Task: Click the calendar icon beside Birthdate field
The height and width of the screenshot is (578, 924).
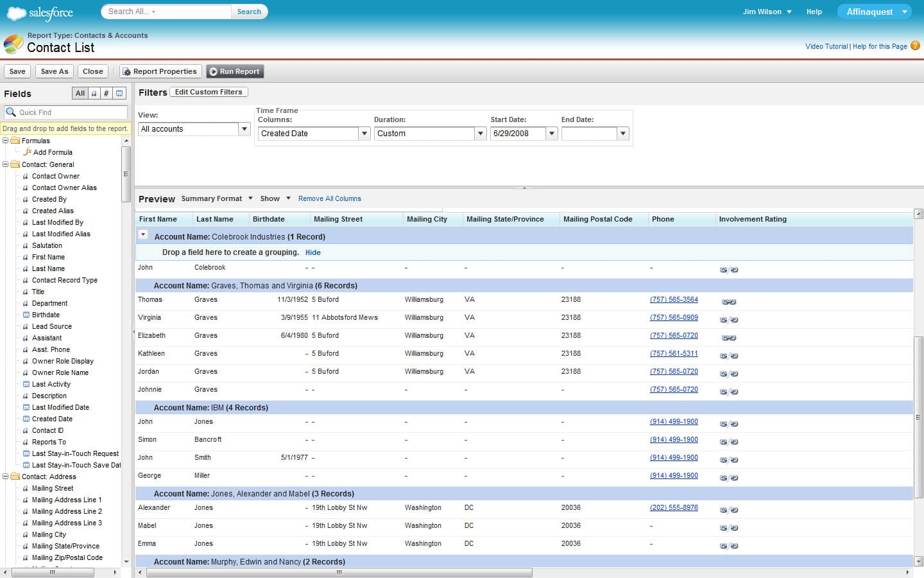Action: pyautogui.click(x=26, y=315)
